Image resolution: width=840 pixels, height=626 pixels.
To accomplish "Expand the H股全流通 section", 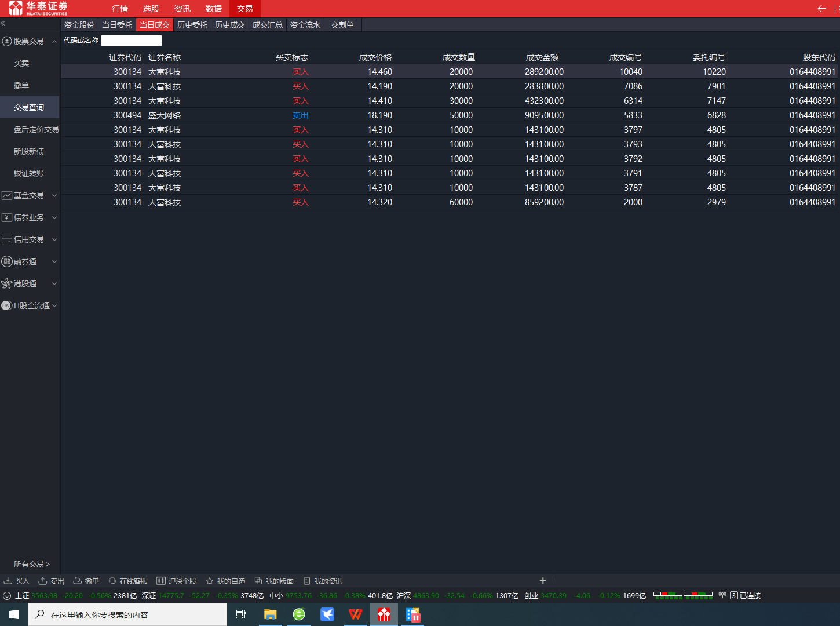I will point(54,305).
